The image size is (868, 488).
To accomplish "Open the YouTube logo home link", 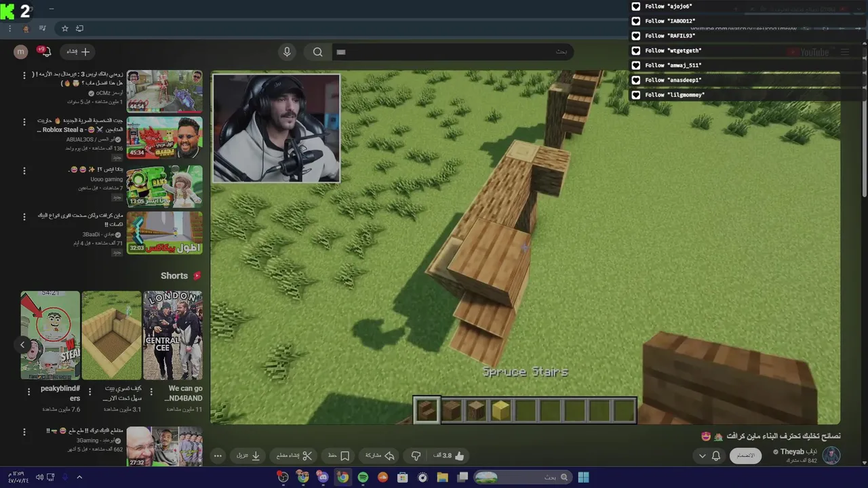I will [x=808, y=52].
